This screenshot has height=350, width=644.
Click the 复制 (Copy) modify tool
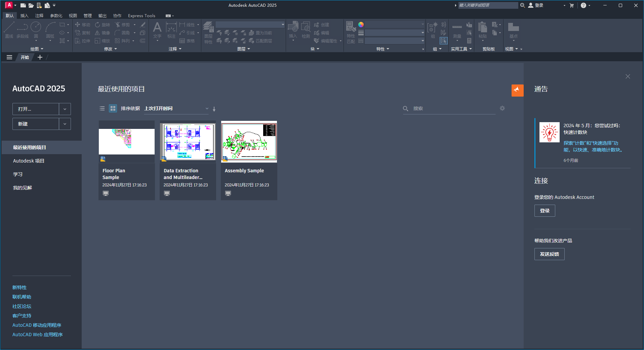[83, 33]
